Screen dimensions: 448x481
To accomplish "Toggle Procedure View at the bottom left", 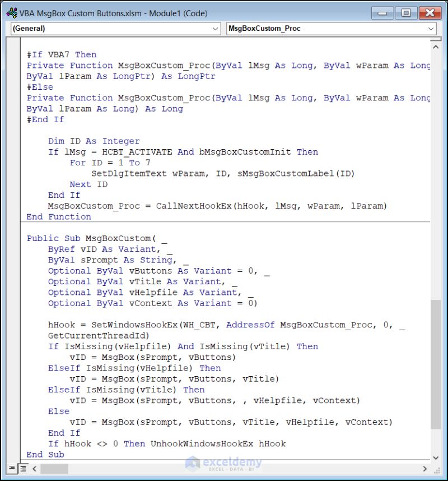I will coord(11,469).
